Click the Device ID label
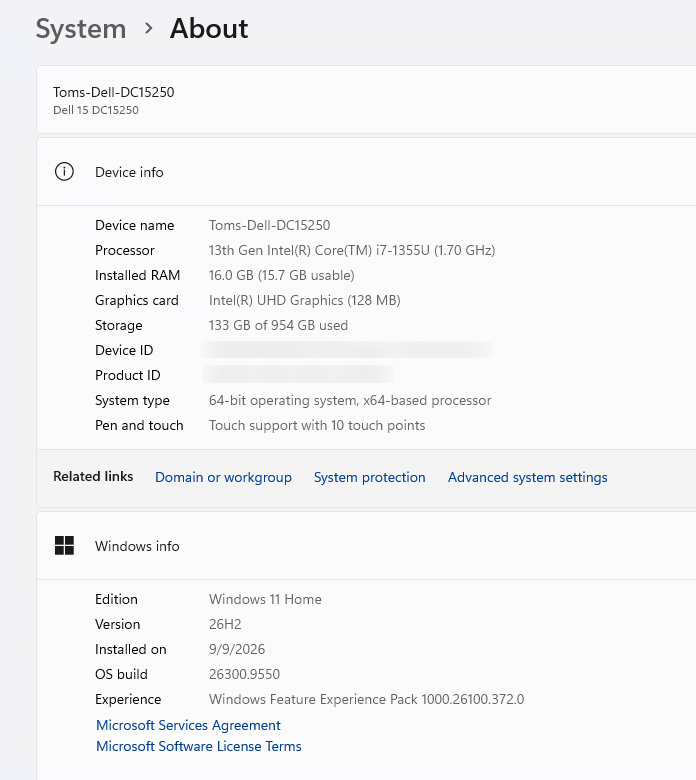This screenshot has height=780, width=696. (x=124, y=350)
